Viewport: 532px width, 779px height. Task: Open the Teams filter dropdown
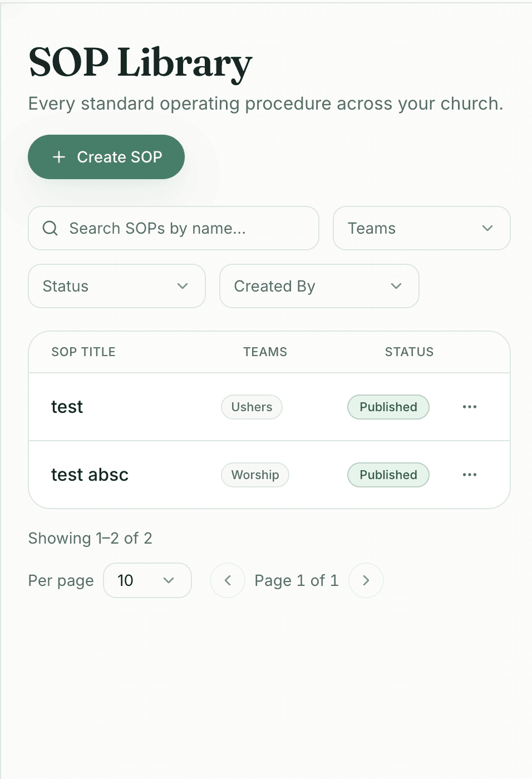coord(421,228)
